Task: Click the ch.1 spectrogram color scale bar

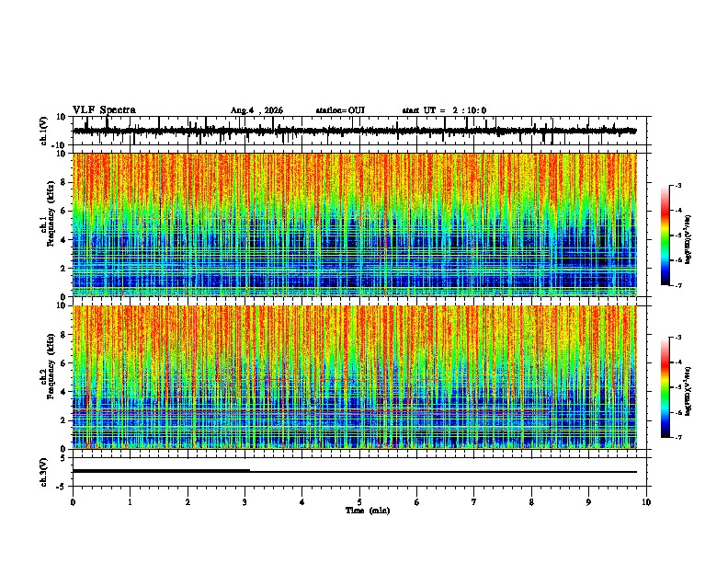Action: tap(665, 236)
